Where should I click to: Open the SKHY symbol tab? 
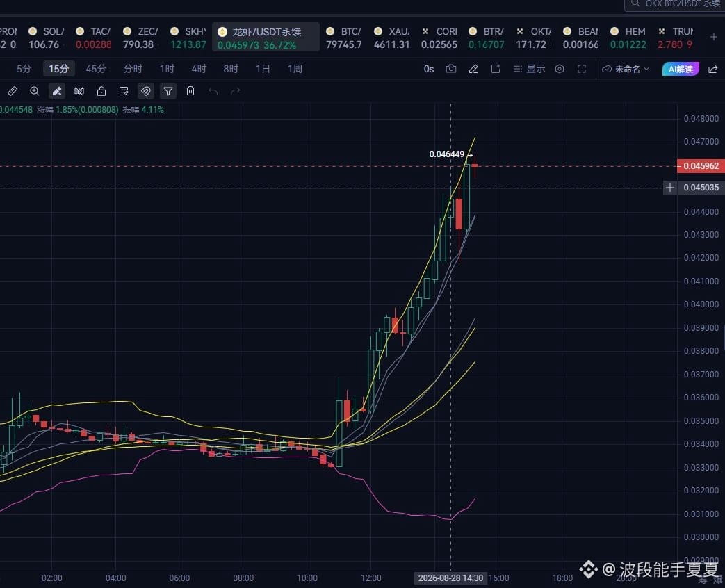(x=188, y=38)
